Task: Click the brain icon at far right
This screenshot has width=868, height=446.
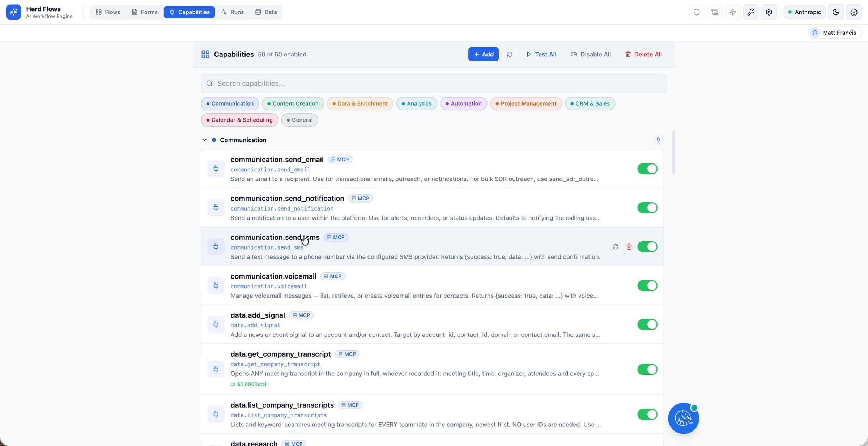Action: click(x=854, y=12)
